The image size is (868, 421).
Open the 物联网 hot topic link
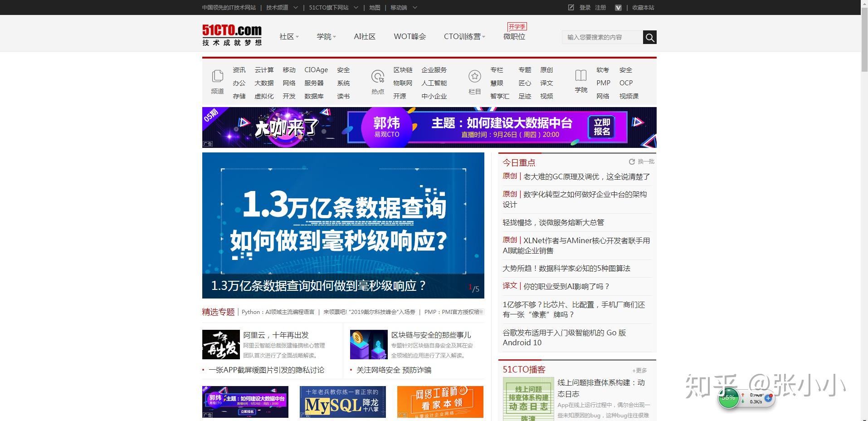[x=403, y=83]
